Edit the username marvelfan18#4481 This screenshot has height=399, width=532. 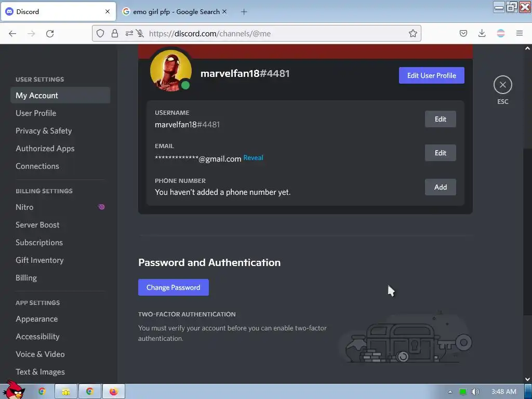(x=441, y=119)
